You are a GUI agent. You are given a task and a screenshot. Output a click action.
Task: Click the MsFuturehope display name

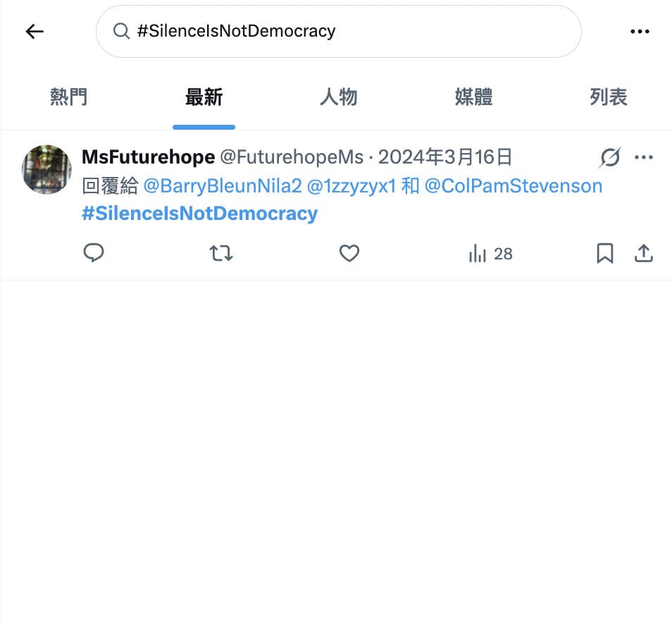pos(148,157)
